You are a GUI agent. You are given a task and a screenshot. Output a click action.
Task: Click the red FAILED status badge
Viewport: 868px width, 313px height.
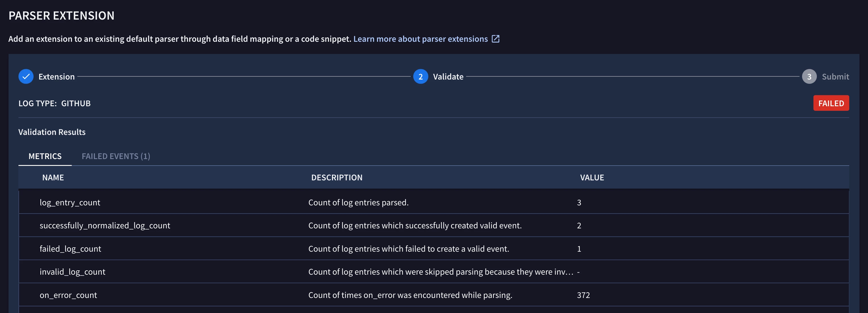click(x=830, y=103)
